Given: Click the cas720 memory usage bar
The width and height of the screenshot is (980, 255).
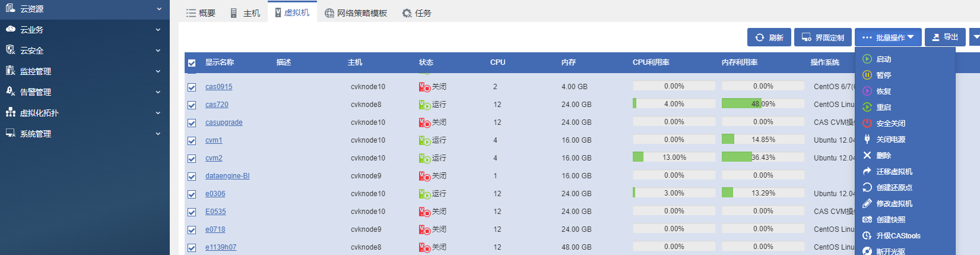Looking at the screenshot, I should point(763,104).
